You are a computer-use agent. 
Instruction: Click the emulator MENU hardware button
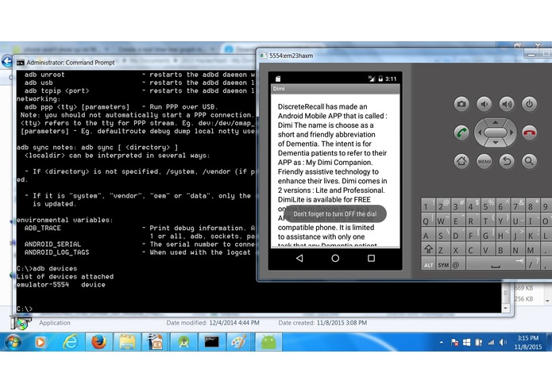[x=484, y=161]
